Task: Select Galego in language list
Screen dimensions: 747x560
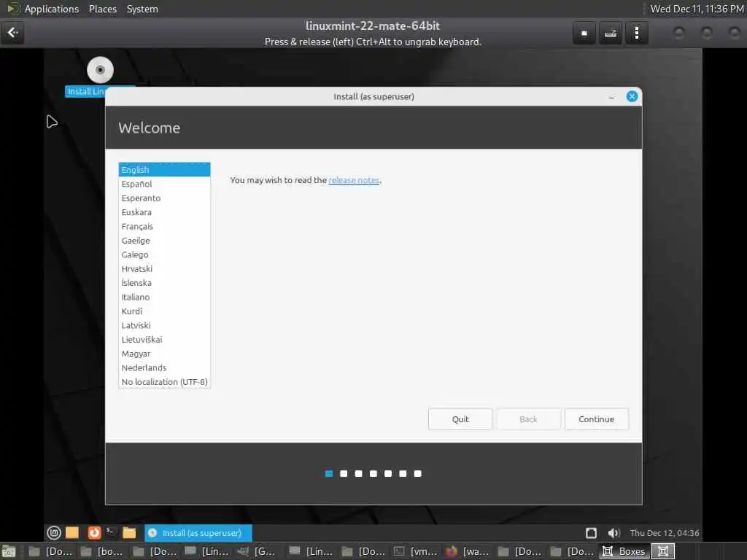Action: 164,254
